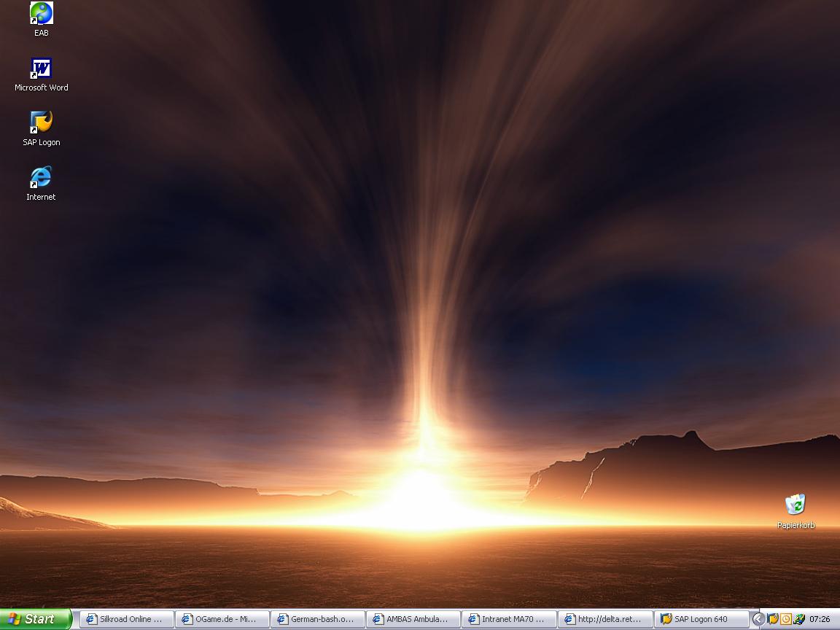Image resolution: width=840 pixels, height=630 pixels.
Task: Switch to OGame.de taskbar window
Action: (x=222, y=619)
